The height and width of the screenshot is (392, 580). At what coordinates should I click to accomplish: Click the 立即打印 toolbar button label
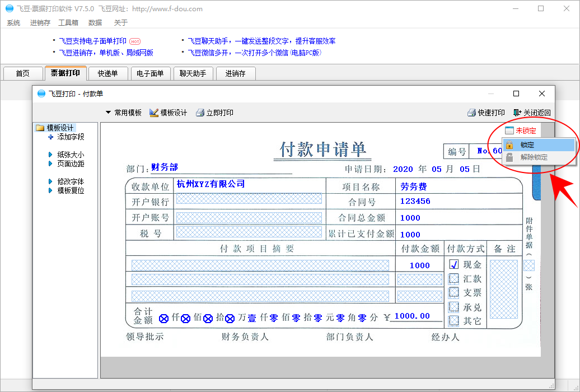[219, 113]
